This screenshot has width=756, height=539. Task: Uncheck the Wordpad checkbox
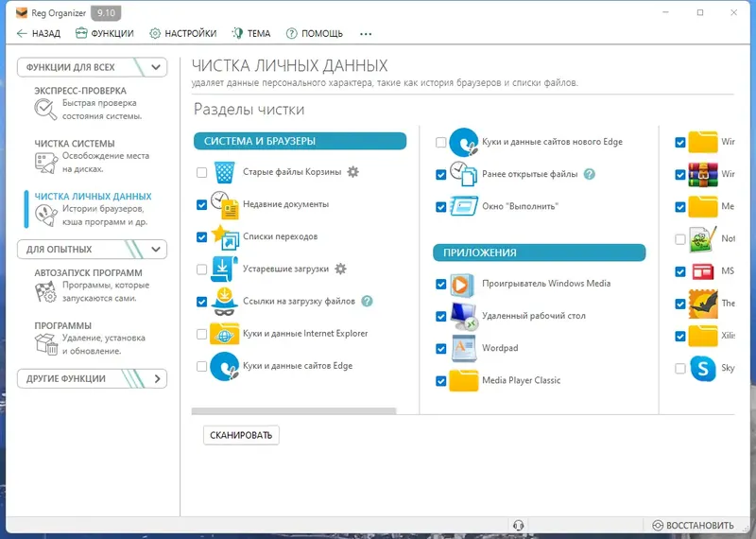440,348
